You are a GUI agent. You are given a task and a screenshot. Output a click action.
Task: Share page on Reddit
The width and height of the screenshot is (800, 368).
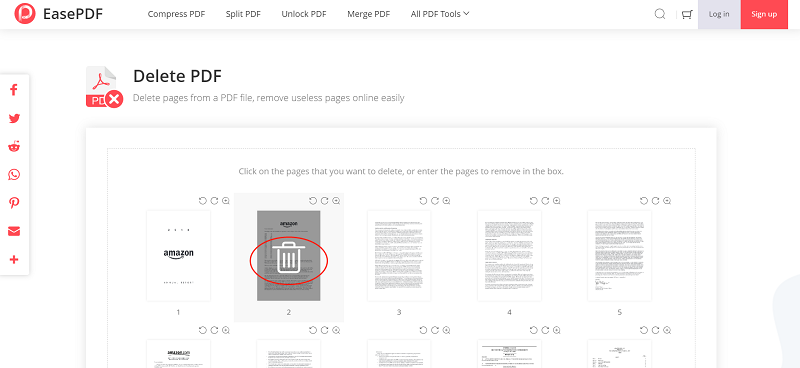click(x=14, y=147)
